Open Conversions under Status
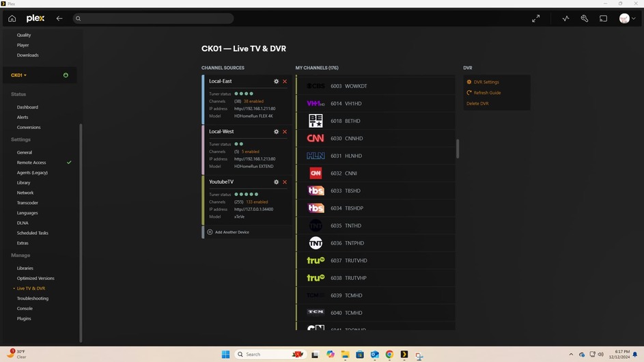This screenshot has height=362, width=644. pyautogui.click(x=29, y=127)
